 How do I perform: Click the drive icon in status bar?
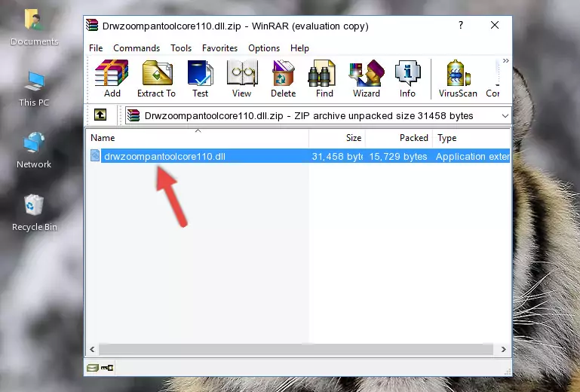pos(93,368)
